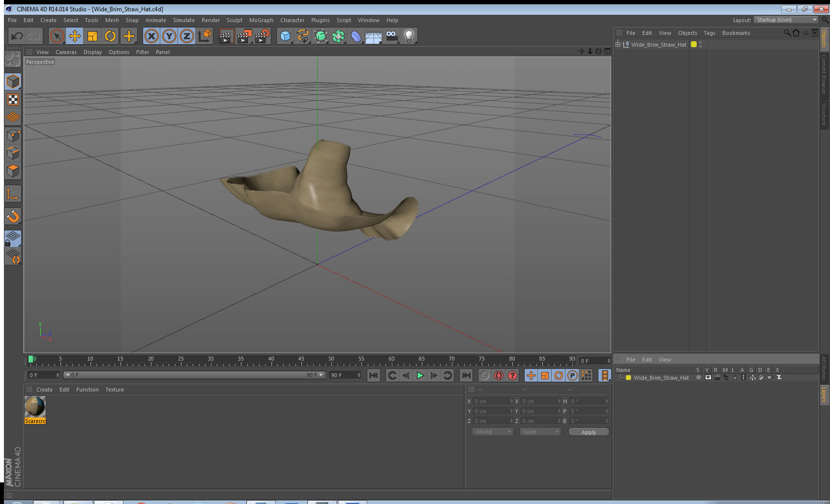Activate the Rotate tool in the top toolbar
Viewport: 830px width, 504px height.
111,36
